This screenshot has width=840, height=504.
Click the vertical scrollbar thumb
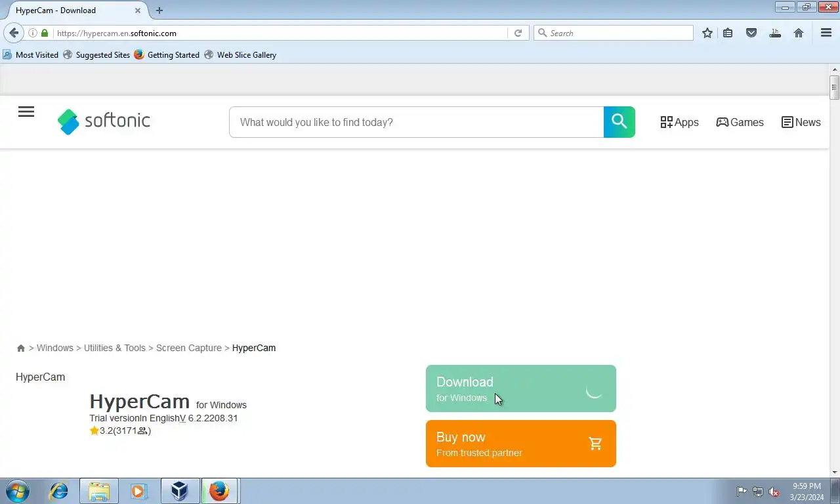click(x=834, y=87)
